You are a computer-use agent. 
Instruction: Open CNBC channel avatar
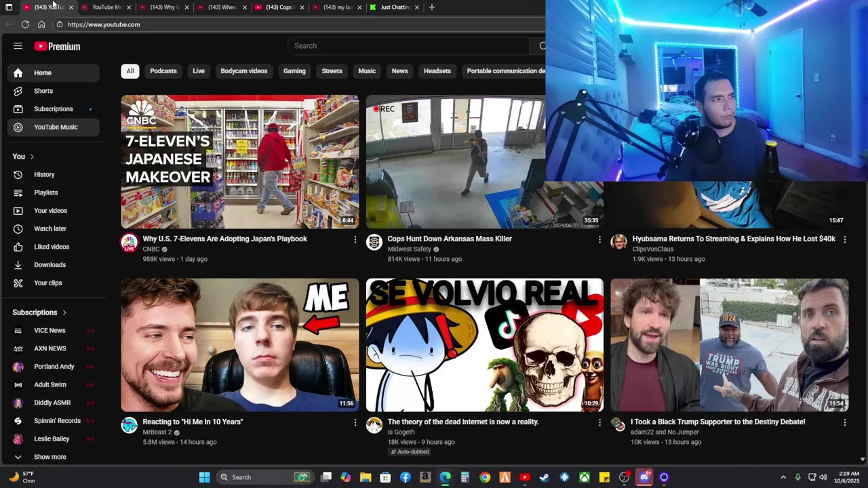129,243
